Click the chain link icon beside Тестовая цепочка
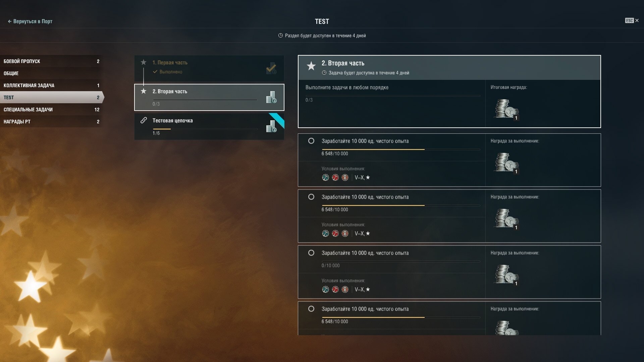Viewport: 644px width, 362px height. (144, 120)
